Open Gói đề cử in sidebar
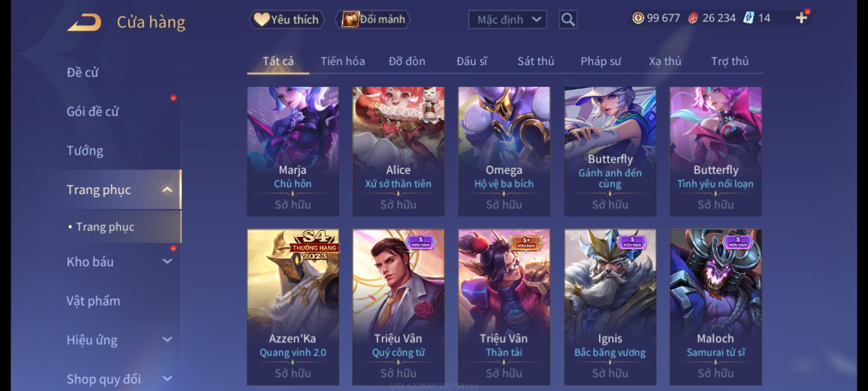The image size is (868, 391). (x=93, y=112)
